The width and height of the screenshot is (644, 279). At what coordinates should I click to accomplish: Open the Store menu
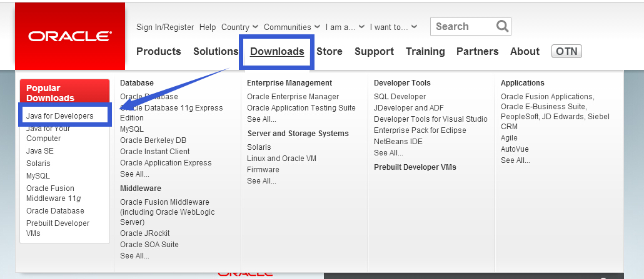pyautogui.click(x=330, y=51)
